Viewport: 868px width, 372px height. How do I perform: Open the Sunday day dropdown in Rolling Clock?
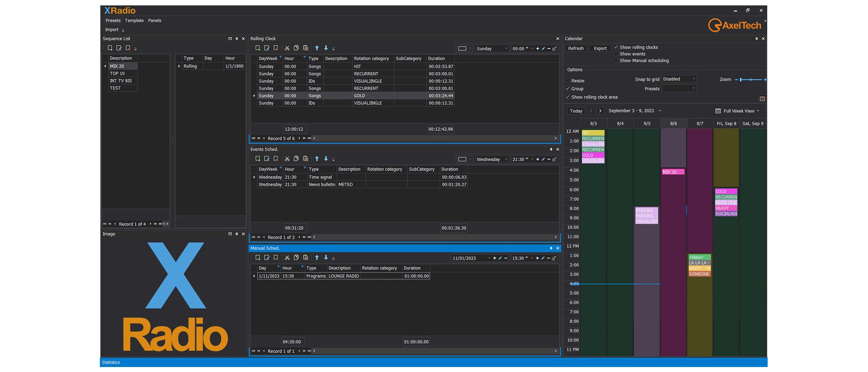[506, 48]
